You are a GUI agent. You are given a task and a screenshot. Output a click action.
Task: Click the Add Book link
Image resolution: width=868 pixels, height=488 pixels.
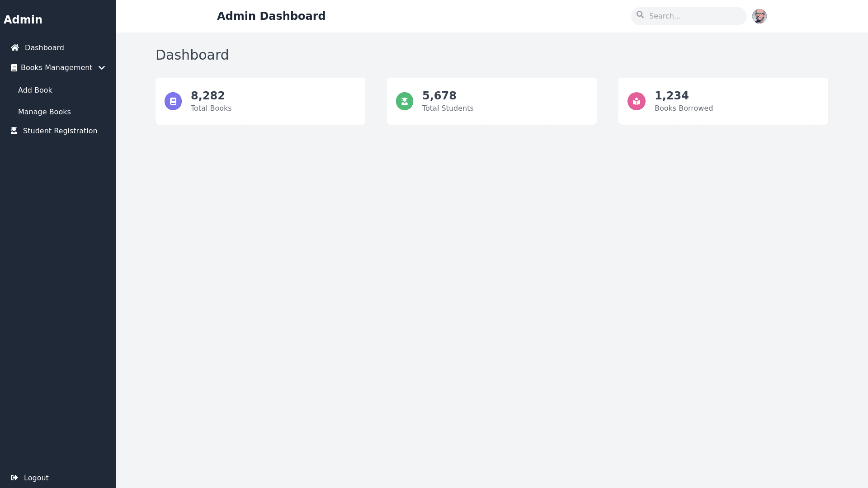click(35, 90)
